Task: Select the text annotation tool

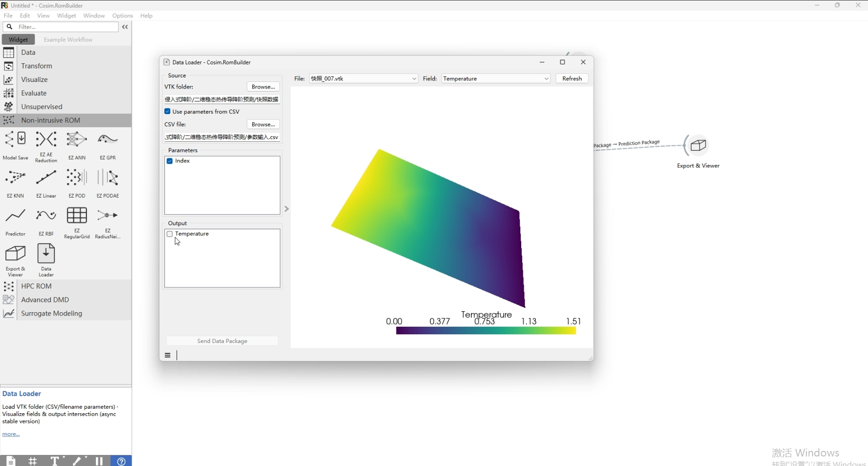Action: [55, 461]
